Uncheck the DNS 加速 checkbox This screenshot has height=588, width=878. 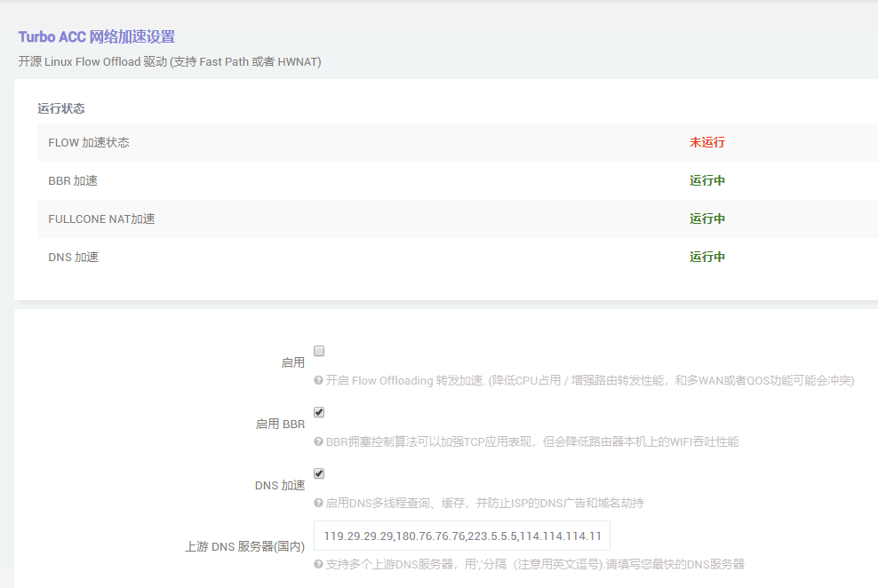tap(319, 474)
